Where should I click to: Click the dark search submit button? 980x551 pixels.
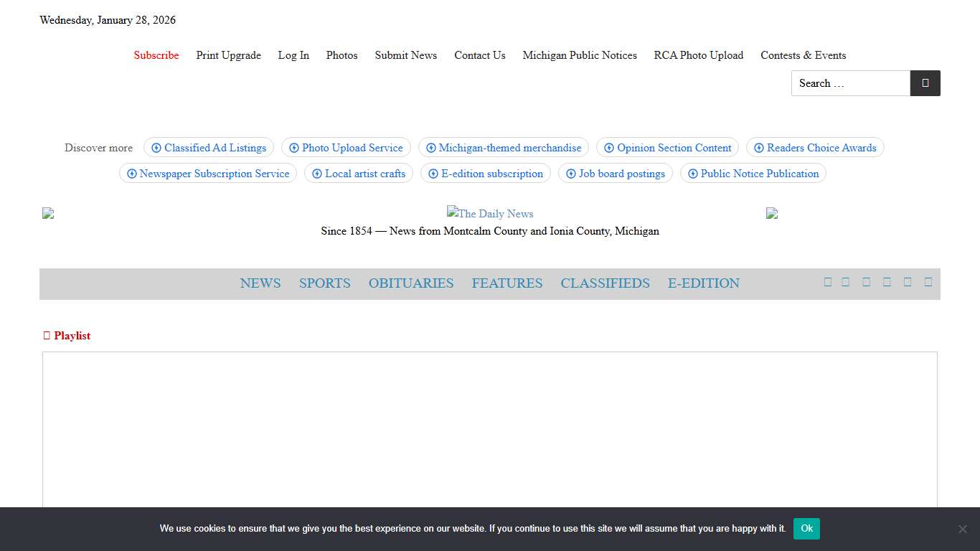pos(925,83)
